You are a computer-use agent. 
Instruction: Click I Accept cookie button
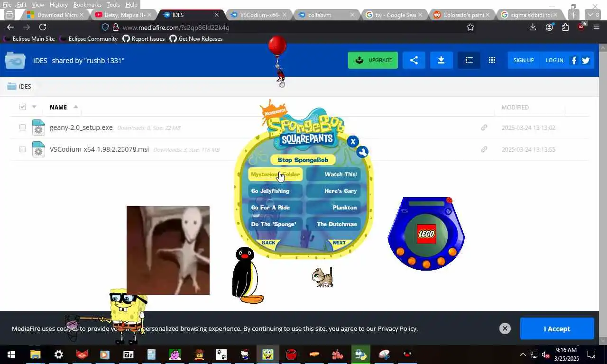coord(557,328)
